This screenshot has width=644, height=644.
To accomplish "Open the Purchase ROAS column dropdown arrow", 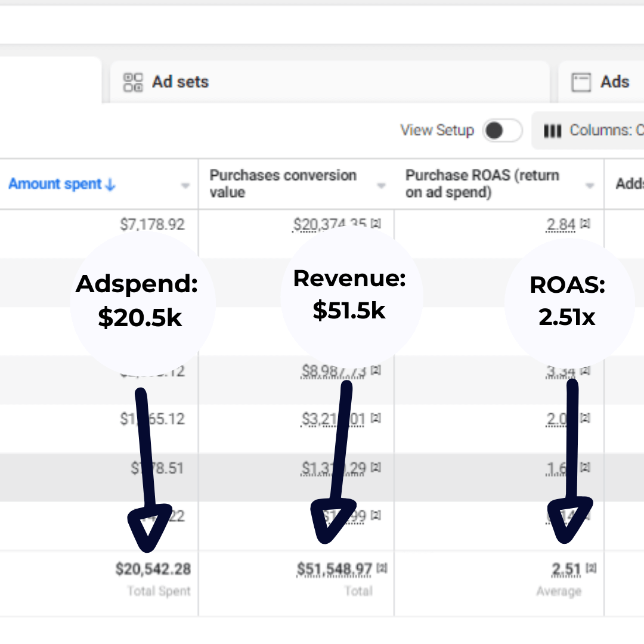I will [x=590, y=186].
